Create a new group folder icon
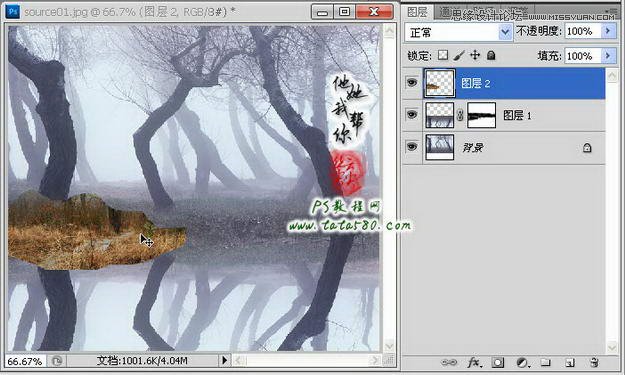This screenshot has height=375, width=625. click(546, 362)
